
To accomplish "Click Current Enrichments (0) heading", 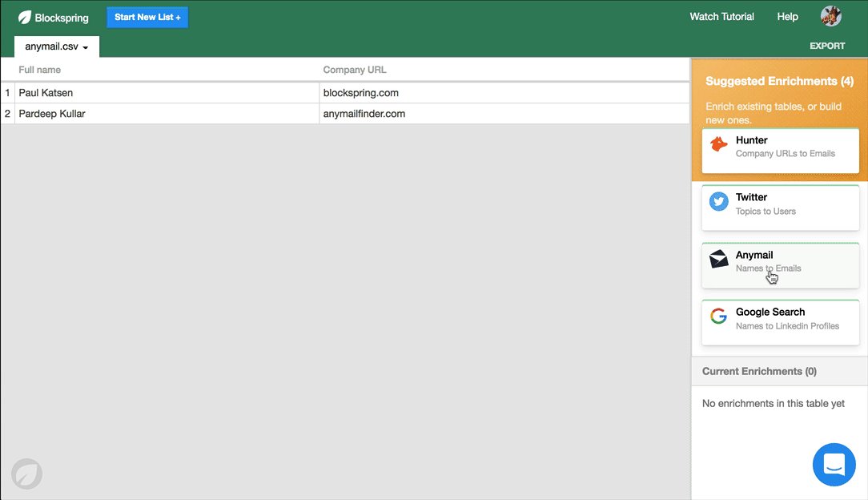I will coord(759,372).
